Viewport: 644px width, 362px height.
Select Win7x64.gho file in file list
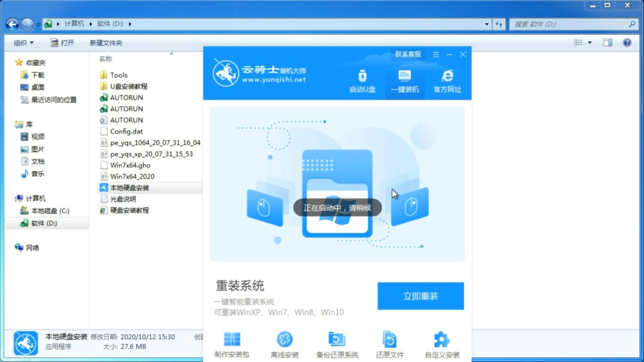coord(131,165)
